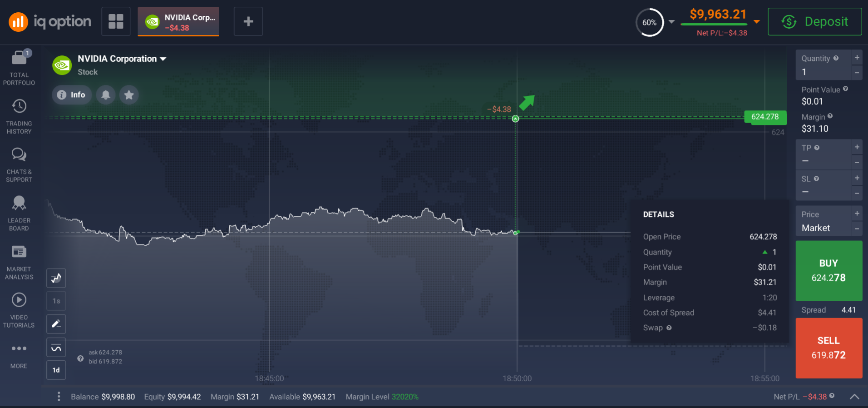Open the multi-chart grid layout icon

(116, 21)
